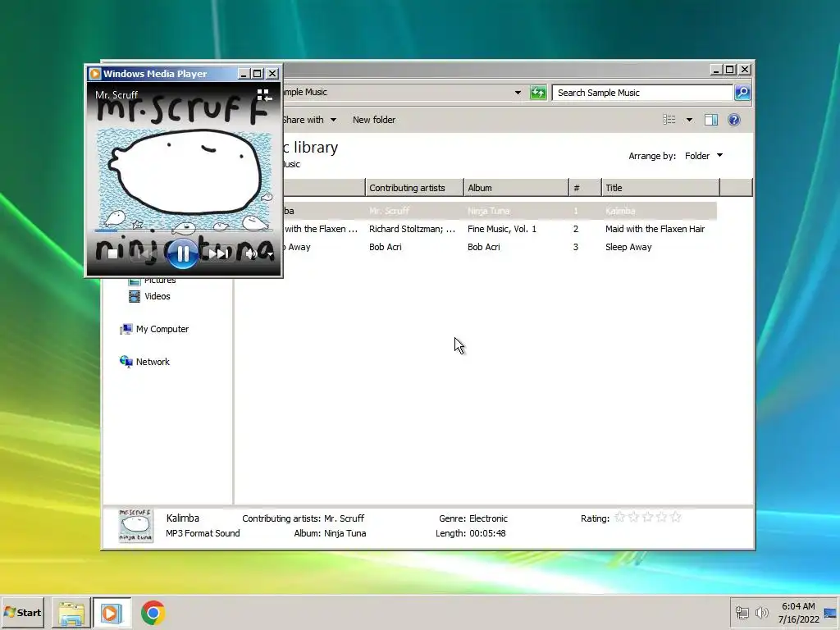Open Network in the navigation pane
This screenshot has width=840, height=630.
[x=153, y=362]
